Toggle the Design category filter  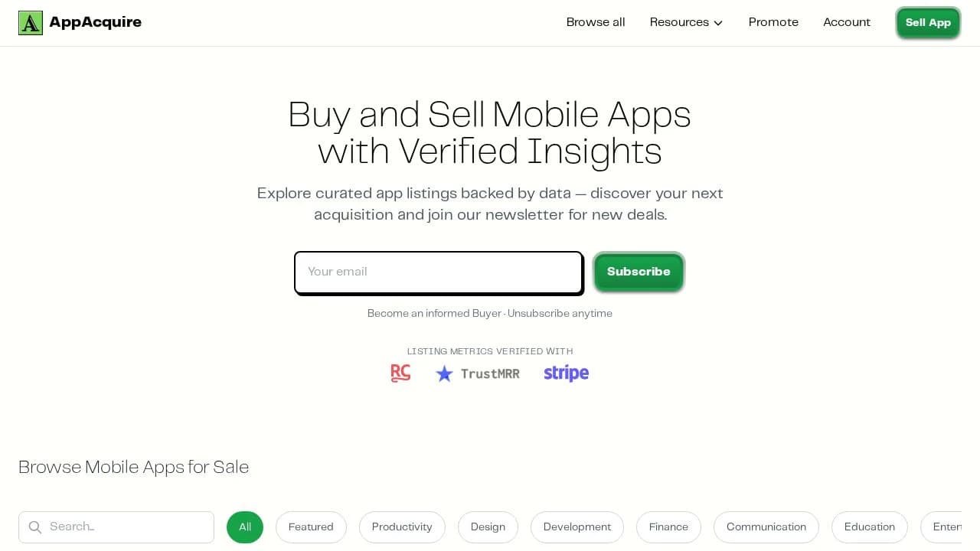point(488,527)
